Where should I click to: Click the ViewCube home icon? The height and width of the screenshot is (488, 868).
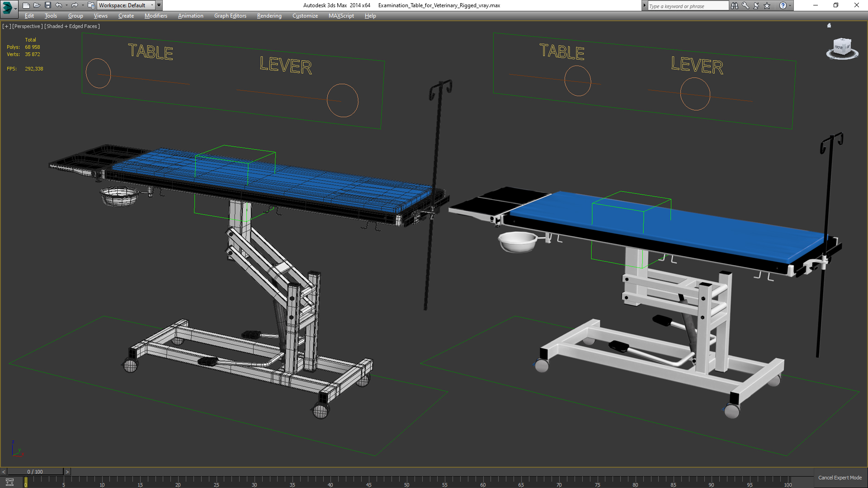coord(829,25)
